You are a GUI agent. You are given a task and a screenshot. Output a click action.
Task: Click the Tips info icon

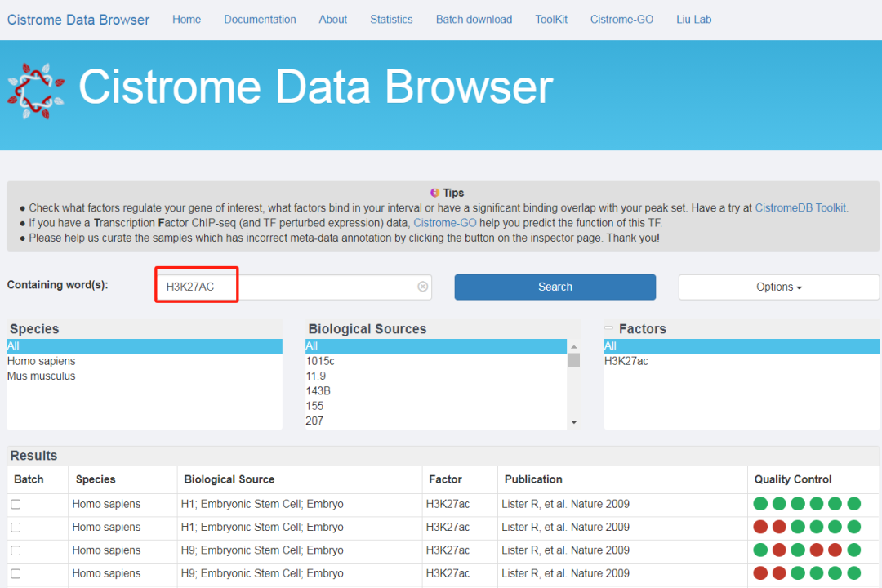coord(434,193)
